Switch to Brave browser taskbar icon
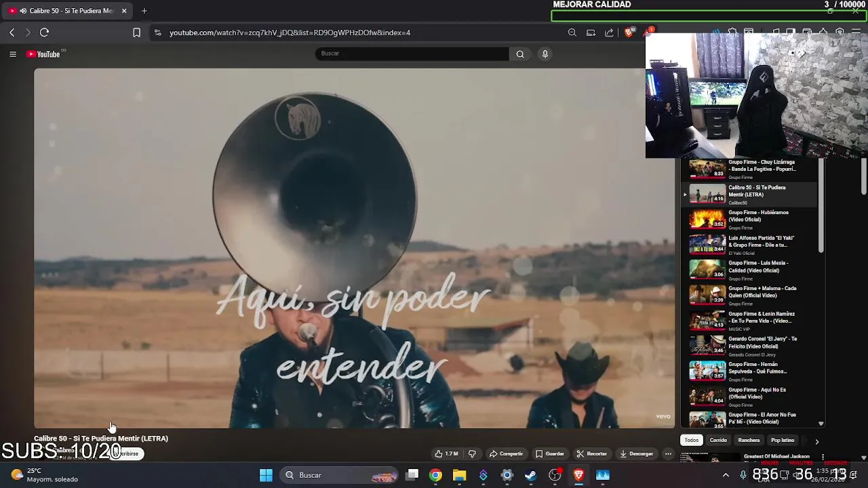868x488 pixels. coord(578,475)
